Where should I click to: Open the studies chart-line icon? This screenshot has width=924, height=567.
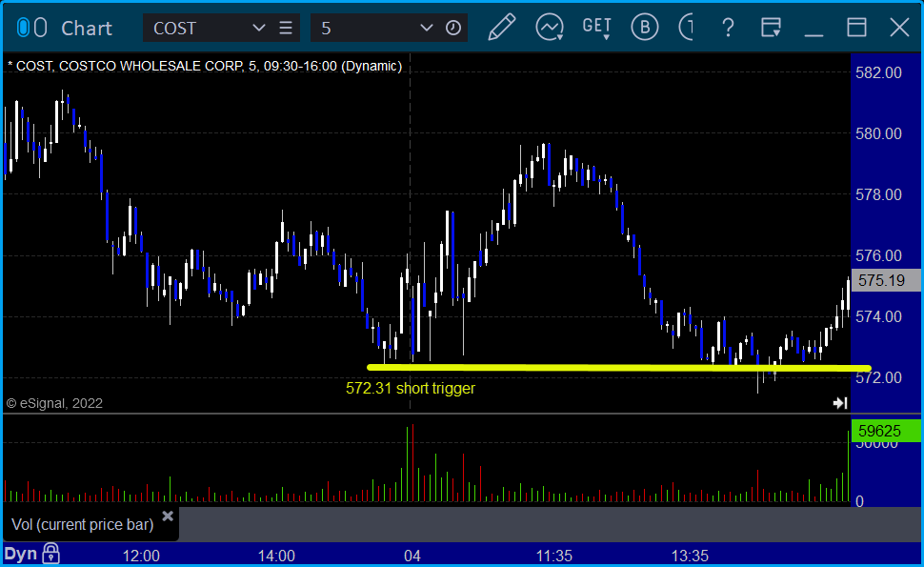click(x=550, y=28)
